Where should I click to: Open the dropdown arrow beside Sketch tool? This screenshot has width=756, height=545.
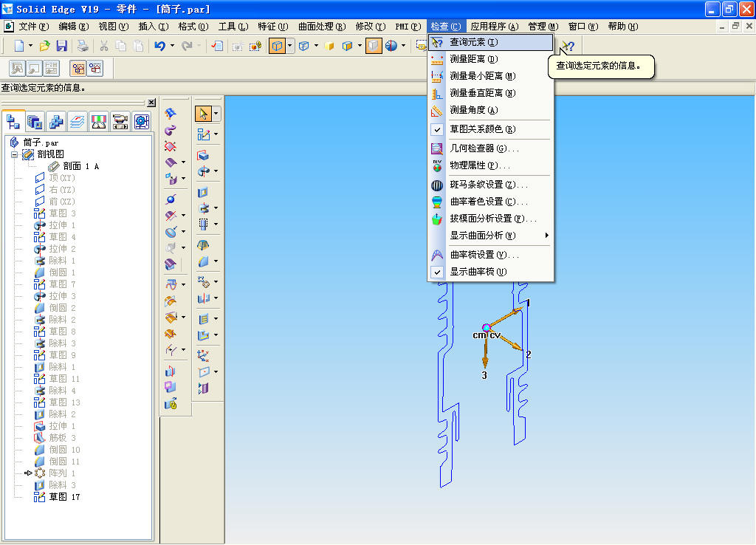[x=216, y=134]
